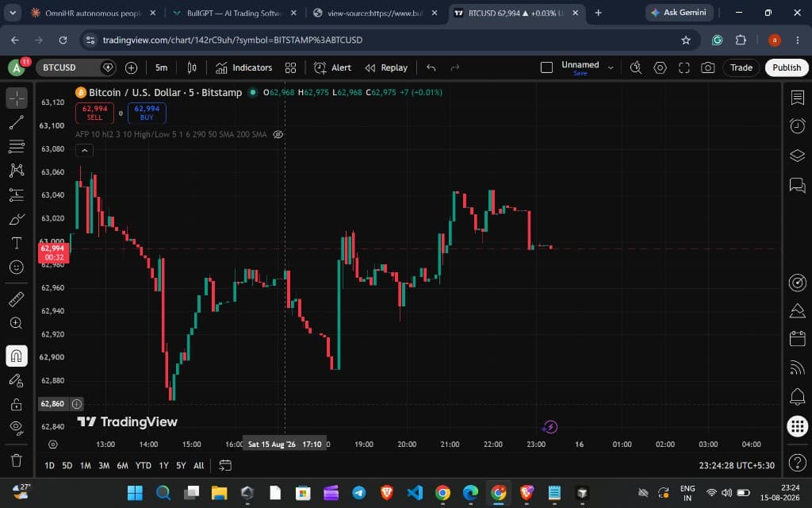This screenshot has width=812, height=508.
Task: Bookmark this page with star icon
Action: click(x=686, y=40)
